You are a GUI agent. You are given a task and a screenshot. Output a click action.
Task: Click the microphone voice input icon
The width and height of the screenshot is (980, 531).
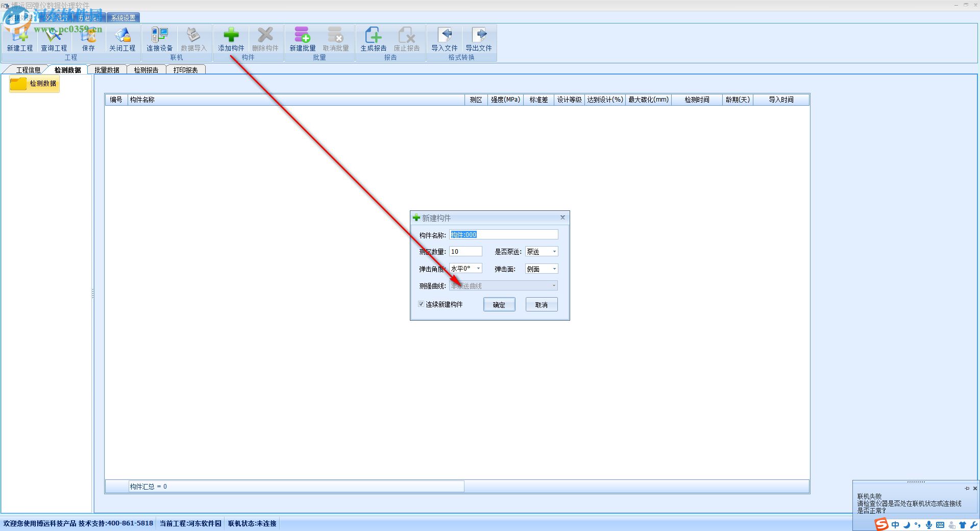pos(929,525)
